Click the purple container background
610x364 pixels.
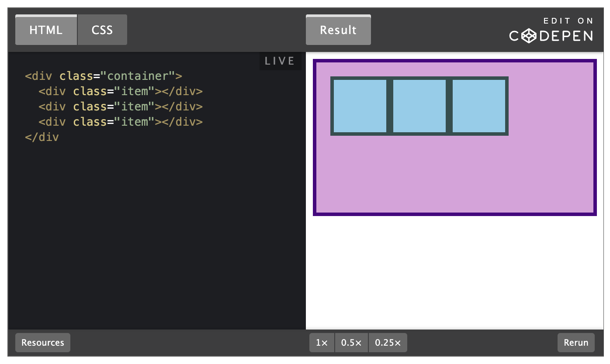454,175
